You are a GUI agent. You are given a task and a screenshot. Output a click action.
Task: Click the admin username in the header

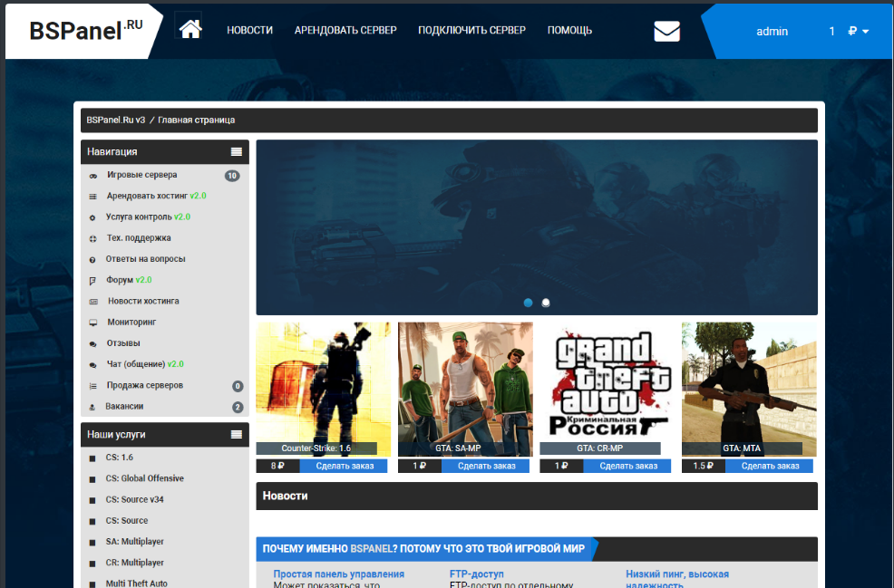point(772,32)
